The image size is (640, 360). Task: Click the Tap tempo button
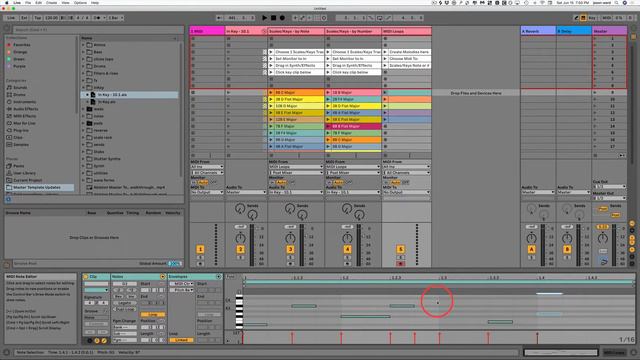click(38, 18)
